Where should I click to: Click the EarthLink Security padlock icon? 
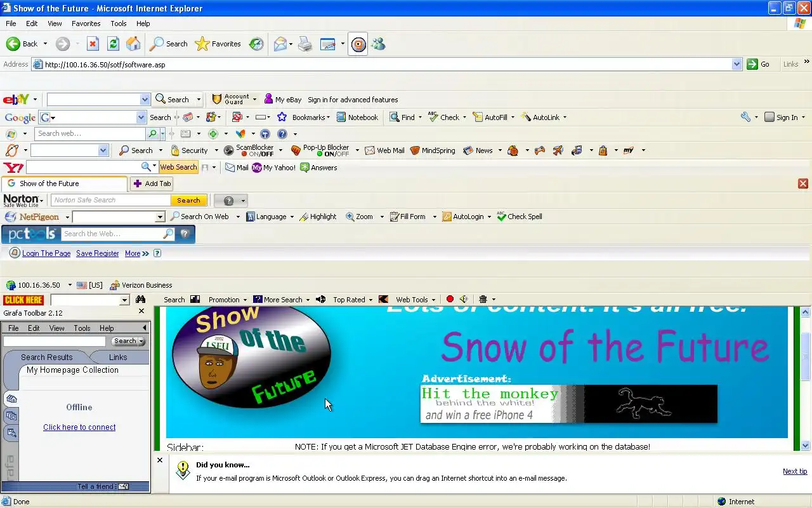(174, 150)
